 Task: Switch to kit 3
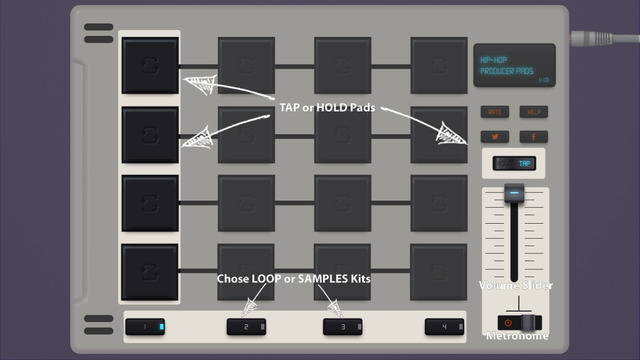coord(342,327)
